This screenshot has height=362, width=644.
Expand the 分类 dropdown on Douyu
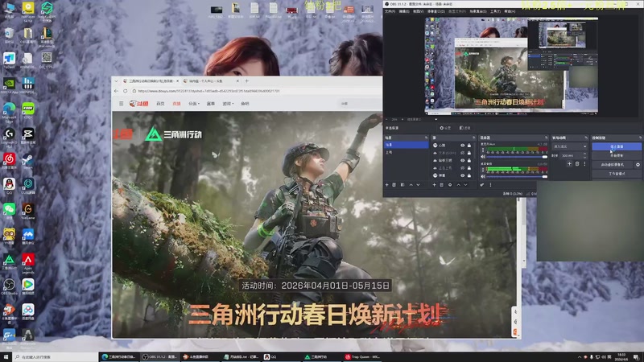(194, 104)
